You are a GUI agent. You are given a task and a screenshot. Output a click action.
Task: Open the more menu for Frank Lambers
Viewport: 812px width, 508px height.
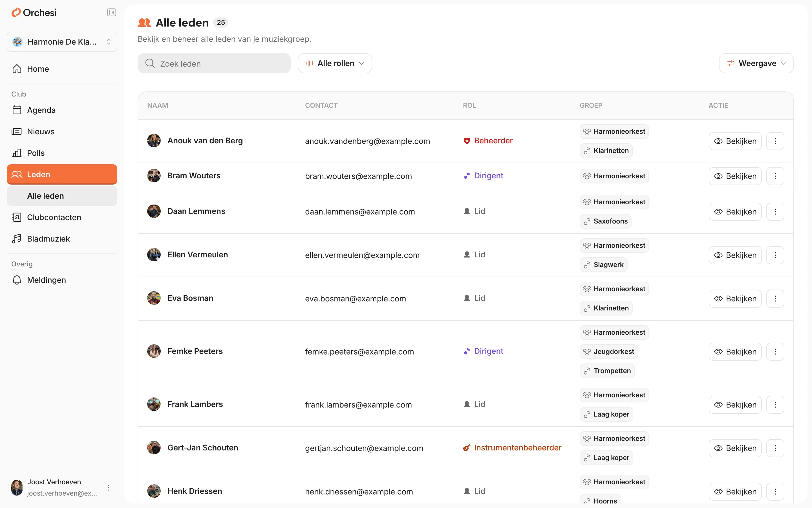775,404
